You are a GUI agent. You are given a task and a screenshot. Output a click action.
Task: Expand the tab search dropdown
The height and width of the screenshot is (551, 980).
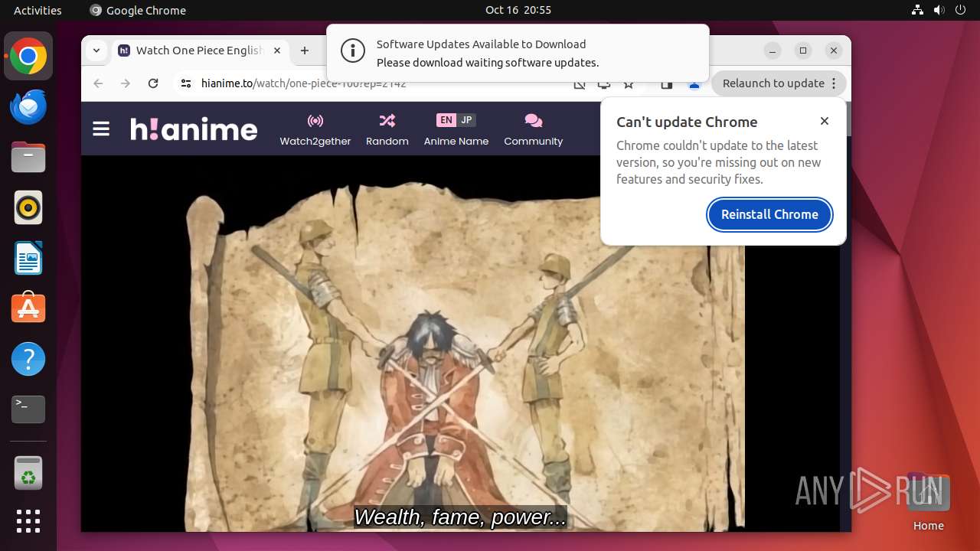coord(96,51)
